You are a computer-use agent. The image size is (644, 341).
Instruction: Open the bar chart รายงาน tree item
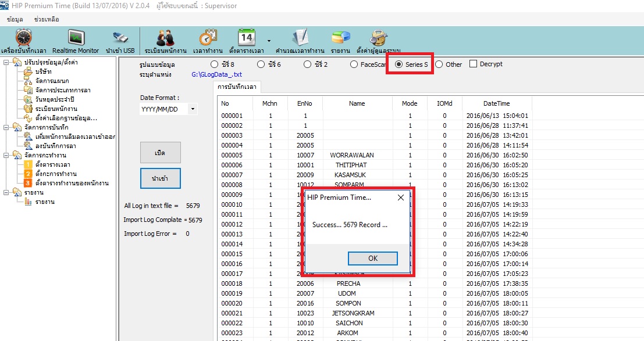point(45,202)
